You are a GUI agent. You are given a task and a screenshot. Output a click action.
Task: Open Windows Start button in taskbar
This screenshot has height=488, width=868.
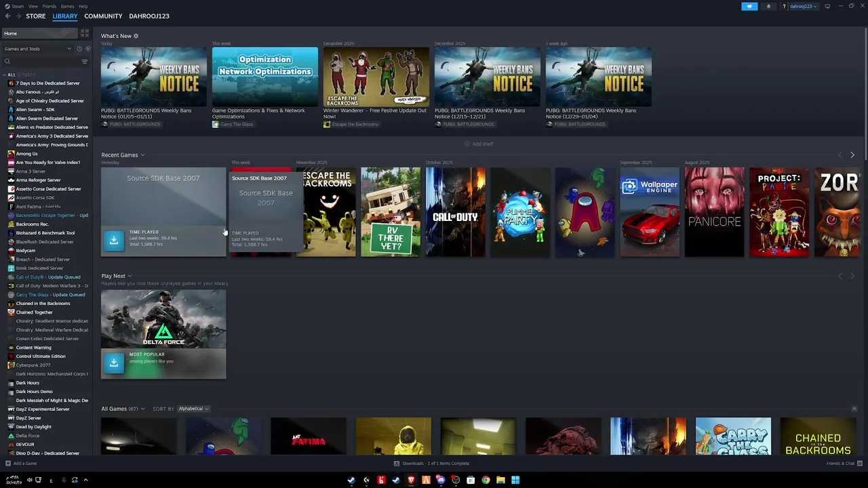tap(515, 480)
